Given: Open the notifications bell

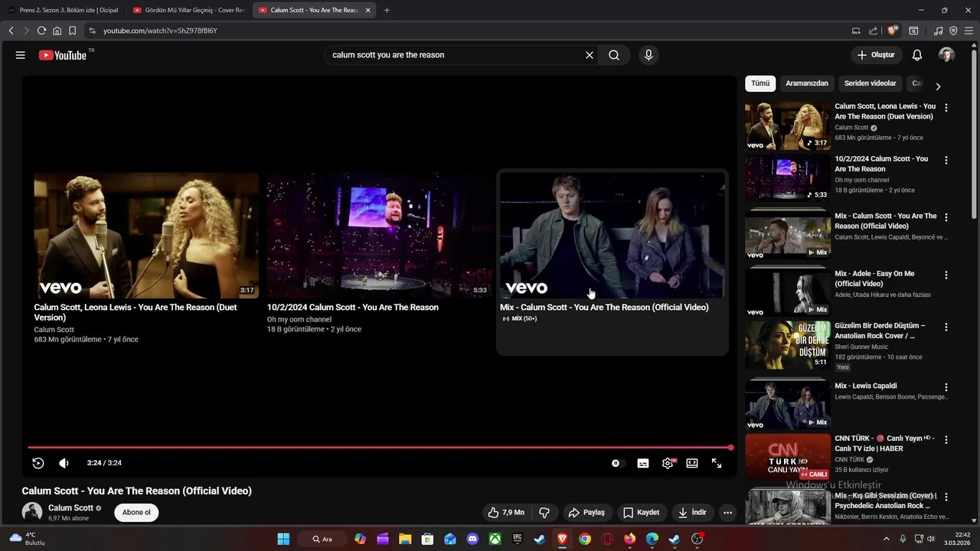Looking at the screenshot, I should (x=917, y=55).
